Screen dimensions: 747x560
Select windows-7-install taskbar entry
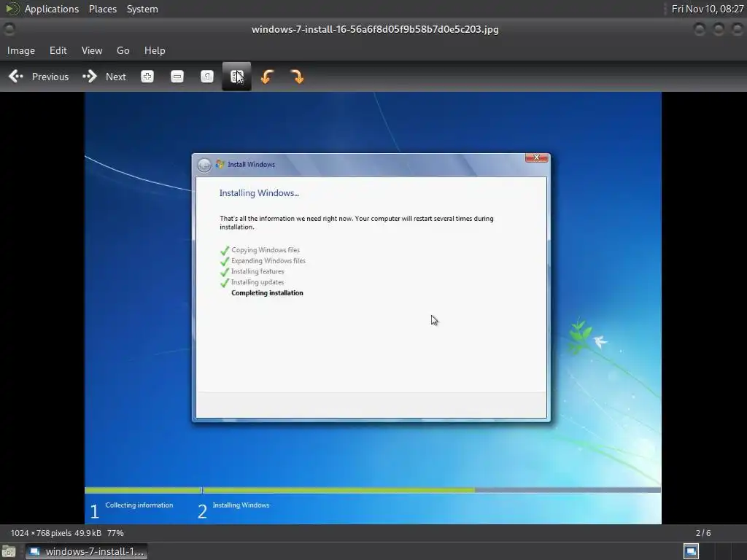coord(86,551)
